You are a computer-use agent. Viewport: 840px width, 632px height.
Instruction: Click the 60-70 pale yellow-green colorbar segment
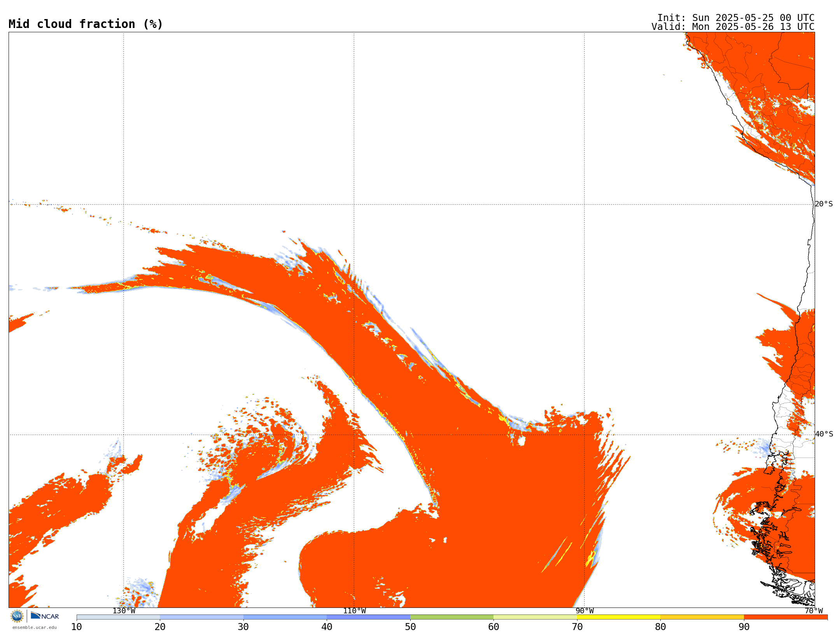click(x=535, y=617)
